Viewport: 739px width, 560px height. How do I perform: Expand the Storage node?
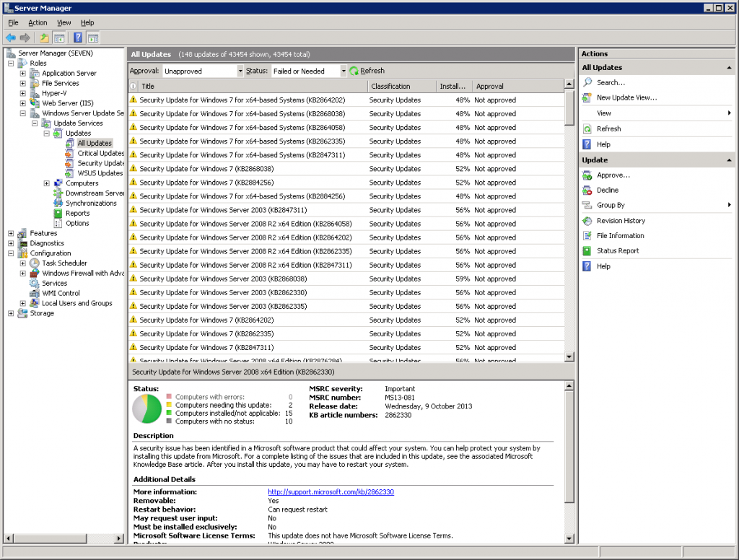[x=11, y=313]
